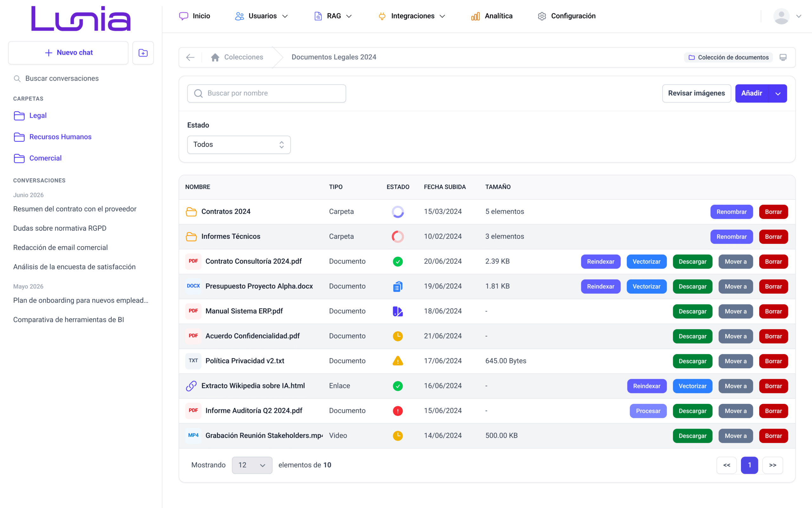Screen dimensions: 812x508
Task: Click the MP4 icon of Grabación Reunión Stakeholders
Action: [x=193, y=435]
